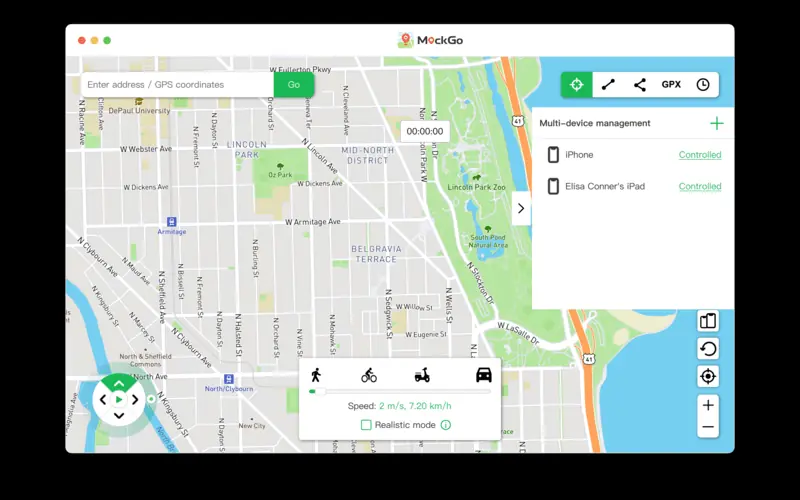This screenshot has width=800, height=500.
Task: Click the MockGo logo in title bar
Action: pos(430,40)
